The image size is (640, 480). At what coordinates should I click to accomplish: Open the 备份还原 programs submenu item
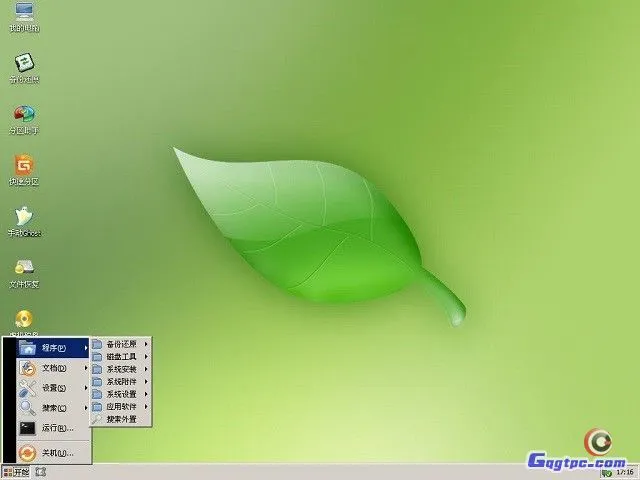click(121, 344)
